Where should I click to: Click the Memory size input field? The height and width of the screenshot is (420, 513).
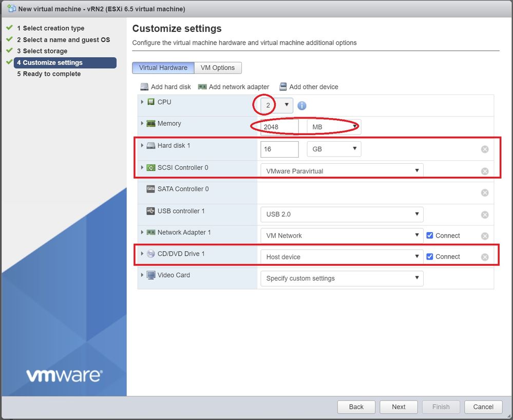tap(279, 127)
